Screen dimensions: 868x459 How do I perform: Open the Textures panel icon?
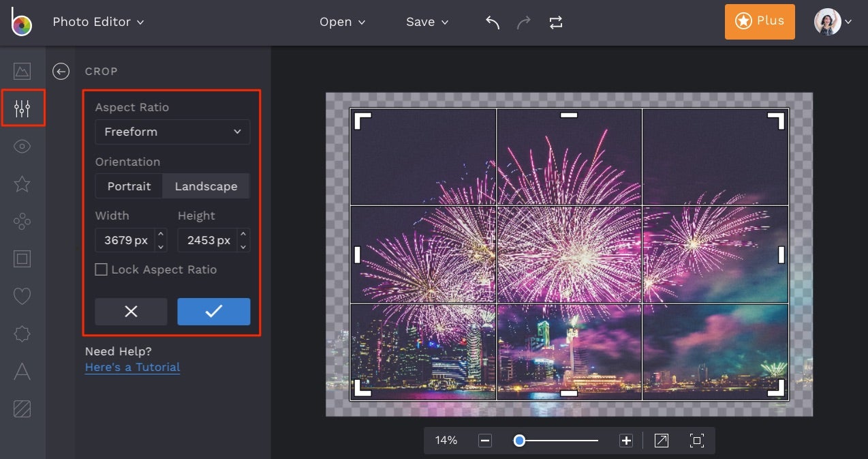22,409
